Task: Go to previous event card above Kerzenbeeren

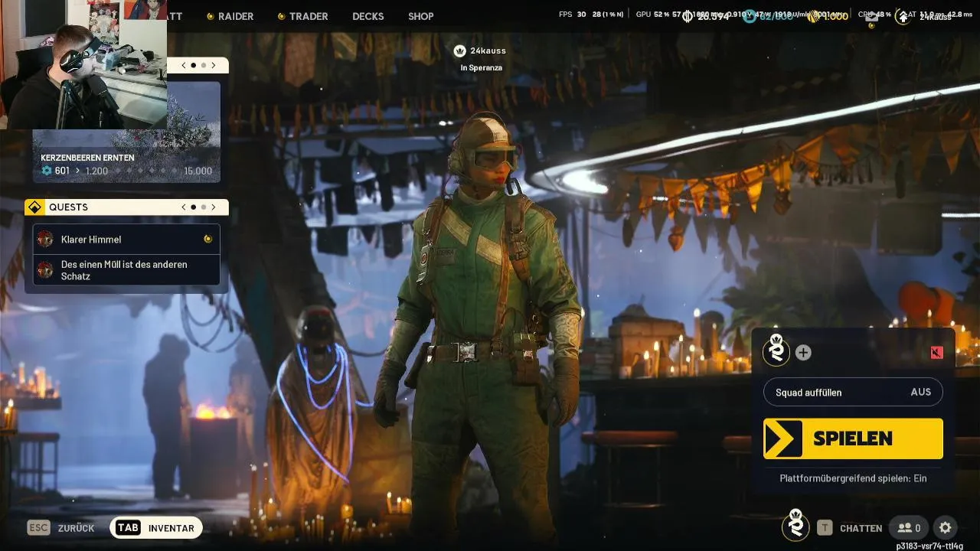Action: (184, 66)
